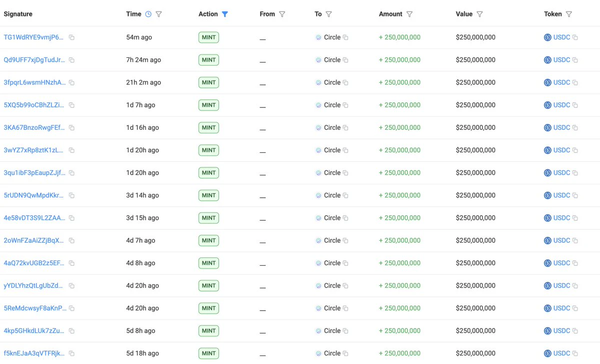Copy USDC token address in the 54m ago row
600x364 pixels.
[x=575, y=37]
